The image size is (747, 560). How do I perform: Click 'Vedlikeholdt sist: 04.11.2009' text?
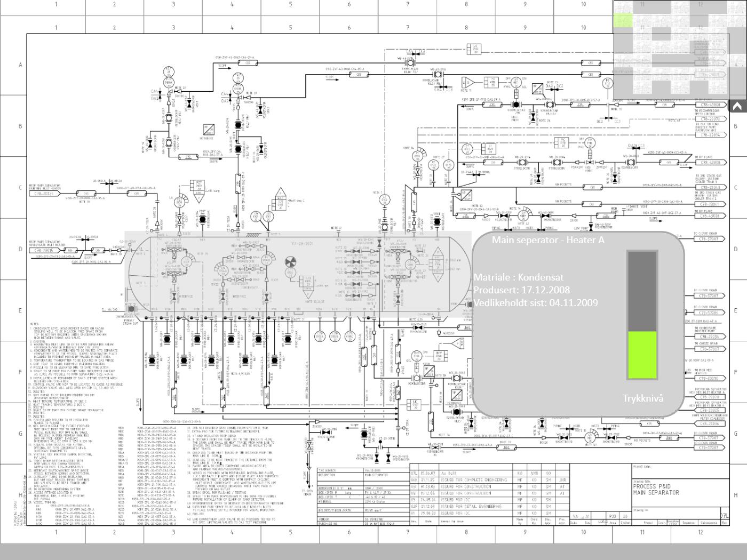pyautogui.click(x=536, y=302)
